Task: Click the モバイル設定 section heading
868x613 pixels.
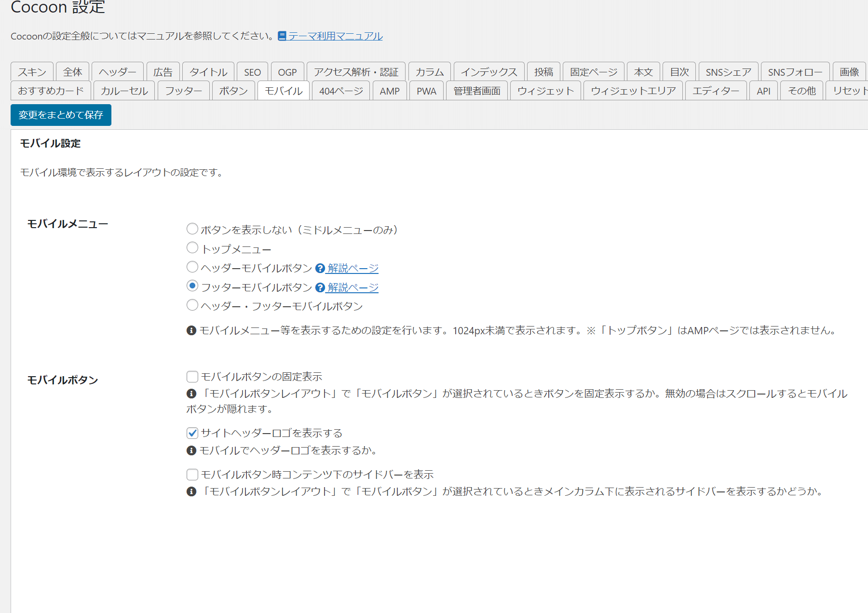Action: pyautogui.click(x=50, y=143)
